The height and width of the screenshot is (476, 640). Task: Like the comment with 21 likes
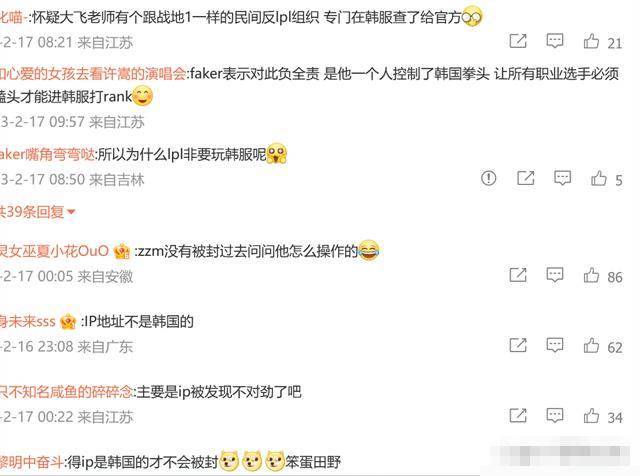tap(591, 41)
